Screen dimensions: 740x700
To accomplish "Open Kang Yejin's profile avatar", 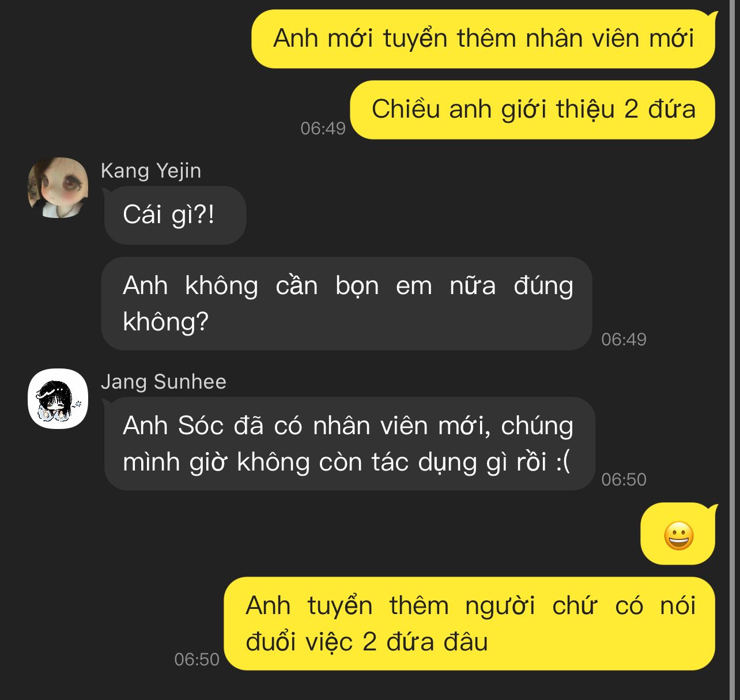I will click(x=58, y=187).
